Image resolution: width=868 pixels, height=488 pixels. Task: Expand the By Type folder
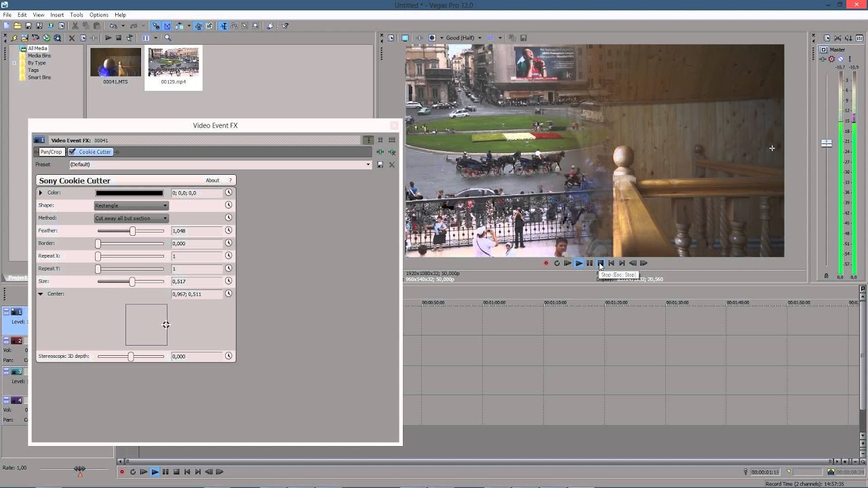coord(14,63)
